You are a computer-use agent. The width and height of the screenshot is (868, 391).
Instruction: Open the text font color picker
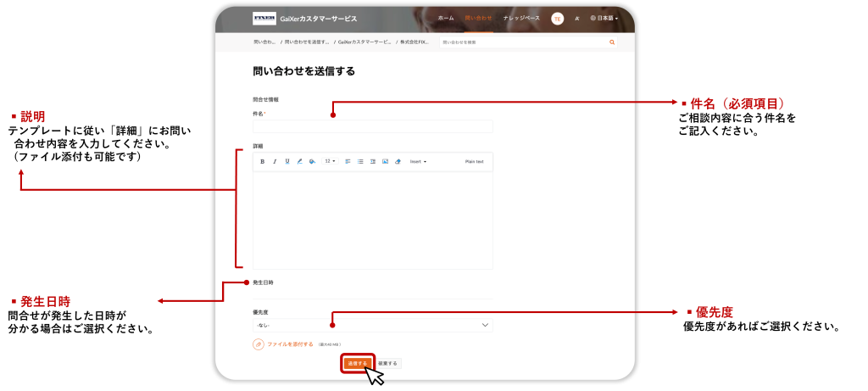[299, 161]
